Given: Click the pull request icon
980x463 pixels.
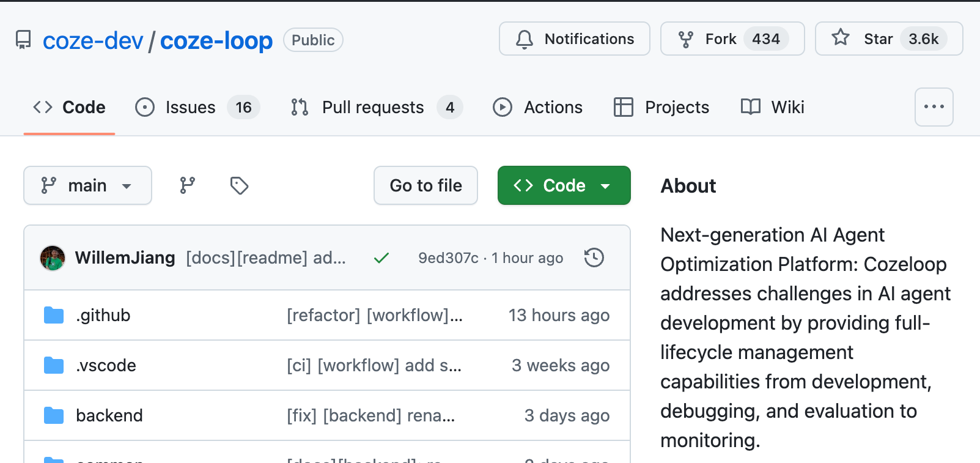Looking at the screenshot, I should 300,107.
